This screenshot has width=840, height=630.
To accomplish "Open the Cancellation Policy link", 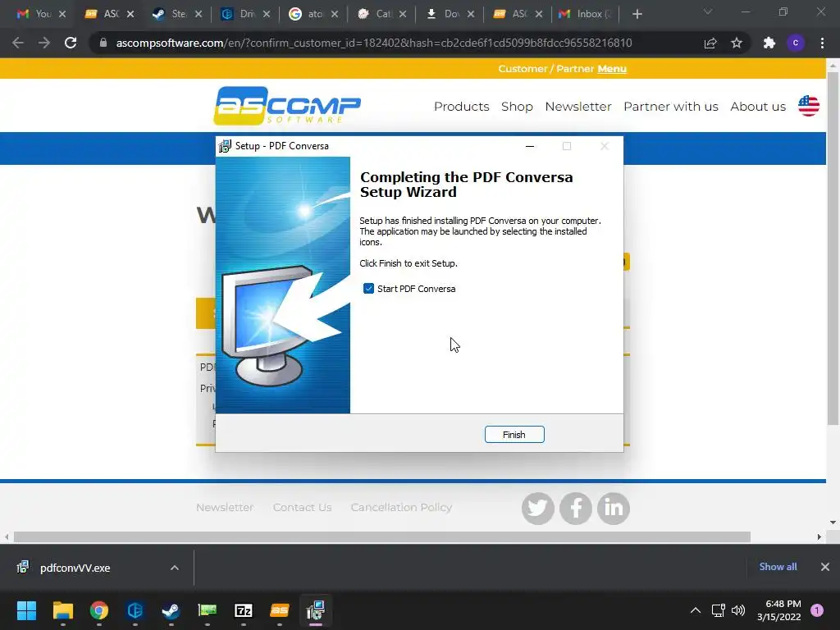I will 401,507.
